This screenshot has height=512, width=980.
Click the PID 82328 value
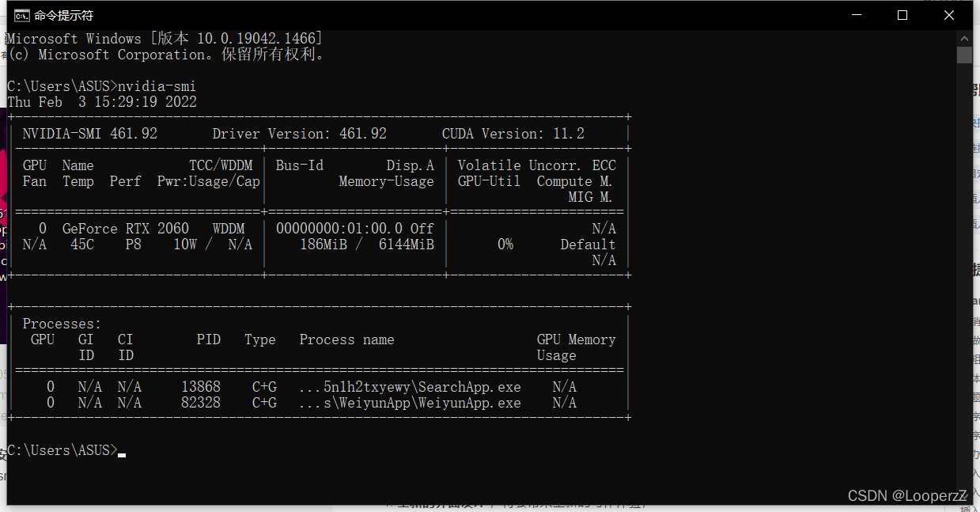(x=201, y=403)
